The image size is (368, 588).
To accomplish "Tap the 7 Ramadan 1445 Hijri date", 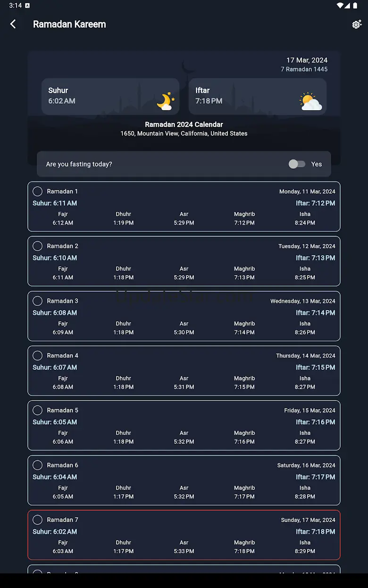I will click(304, 69).
